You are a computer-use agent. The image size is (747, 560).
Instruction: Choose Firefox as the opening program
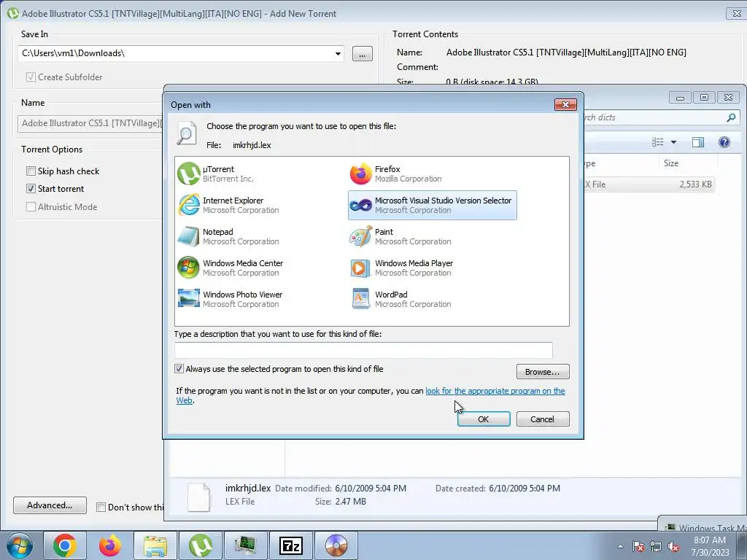pyautogui.click(x=395, y=174)
